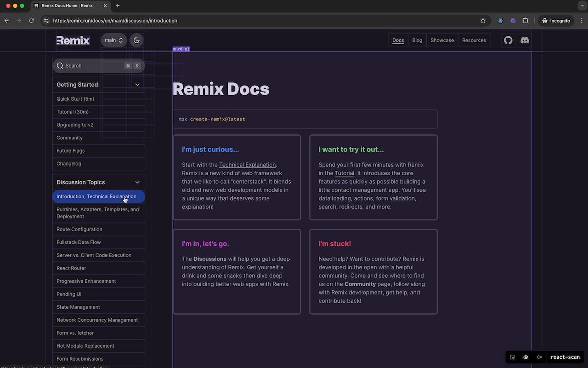This screenshot has height=368, width=588.
Task: Select the react-scan inspect element icon
Action: 512,357
